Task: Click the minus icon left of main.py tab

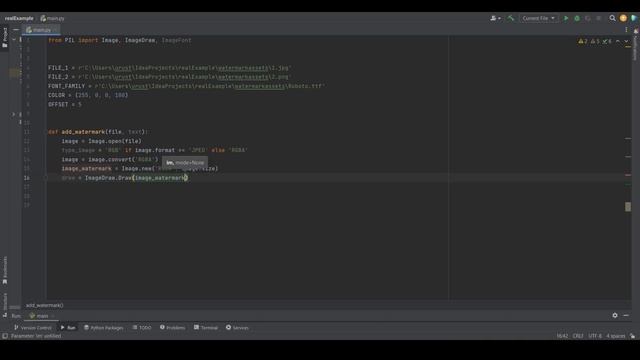Action: pos(16,30)
